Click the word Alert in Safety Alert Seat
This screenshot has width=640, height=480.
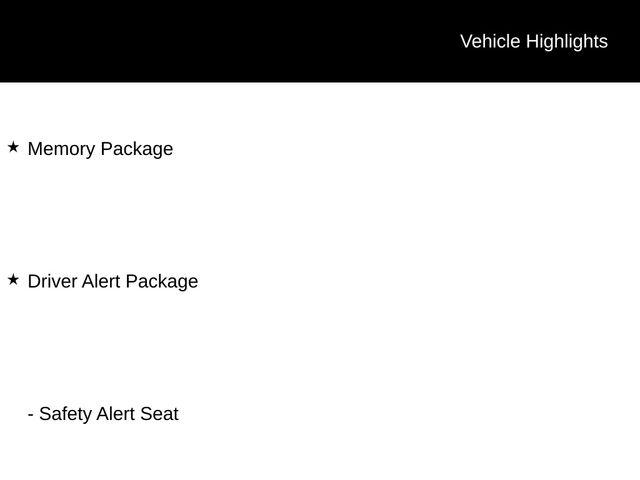click(116, 414)
